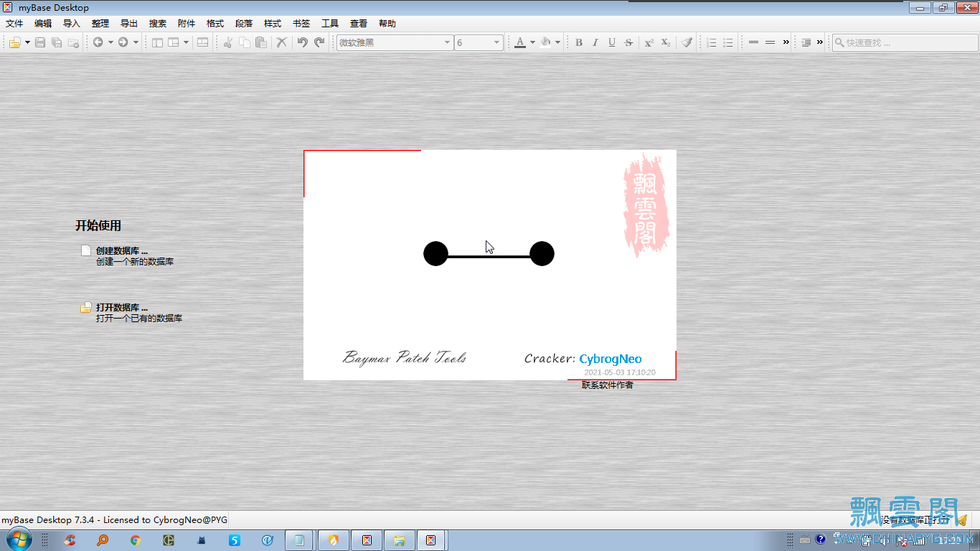980x551 pixels.
Task: Expand the font color dropdown arrow
Action: [532, 42]
